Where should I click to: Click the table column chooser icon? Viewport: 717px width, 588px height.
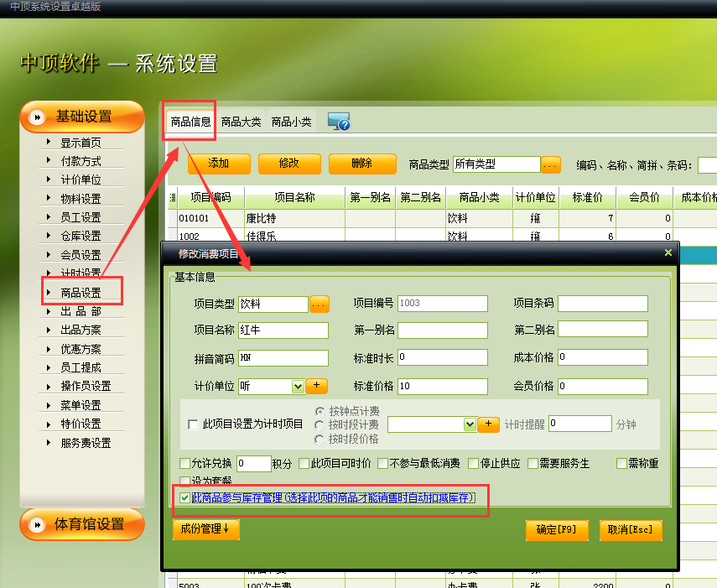pyautogui.click(x=173, y=197)
